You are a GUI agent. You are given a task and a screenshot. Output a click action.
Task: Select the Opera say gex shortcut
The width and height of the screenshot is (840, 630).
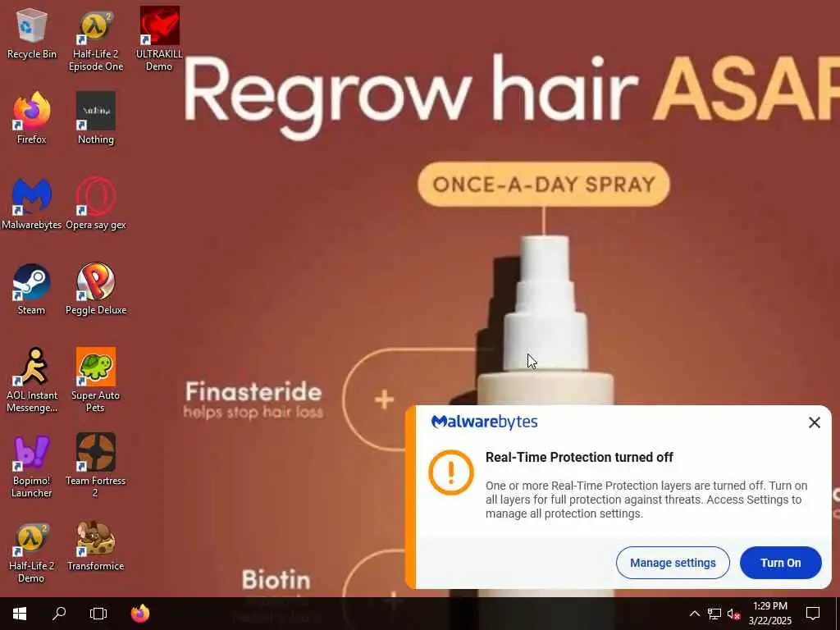click(x=96, y=204)
